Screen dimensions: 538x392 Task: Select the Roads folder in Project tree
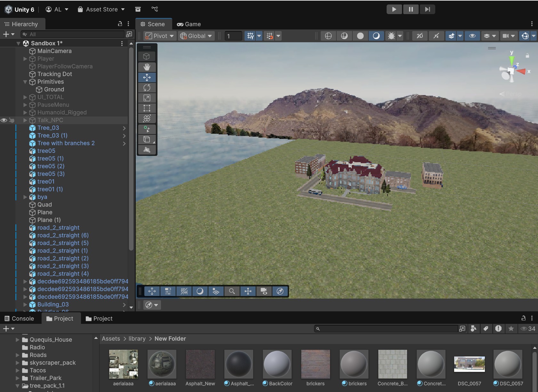38,355
